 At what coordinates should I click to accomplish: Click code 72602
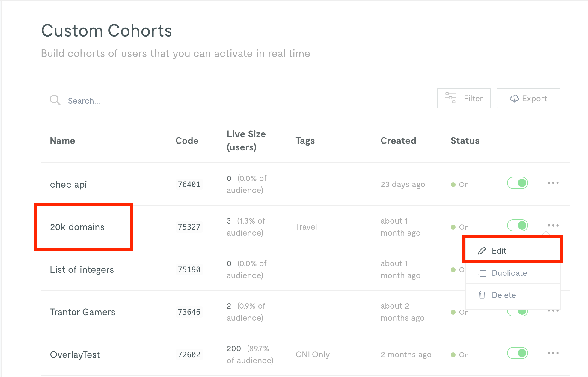189,355
